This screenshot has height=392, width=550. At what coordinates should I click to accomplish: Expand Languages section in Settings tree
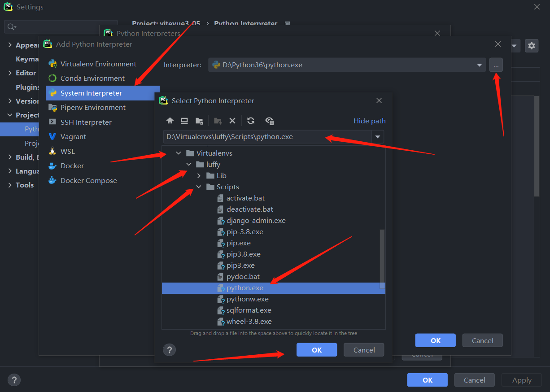[10, 171]
